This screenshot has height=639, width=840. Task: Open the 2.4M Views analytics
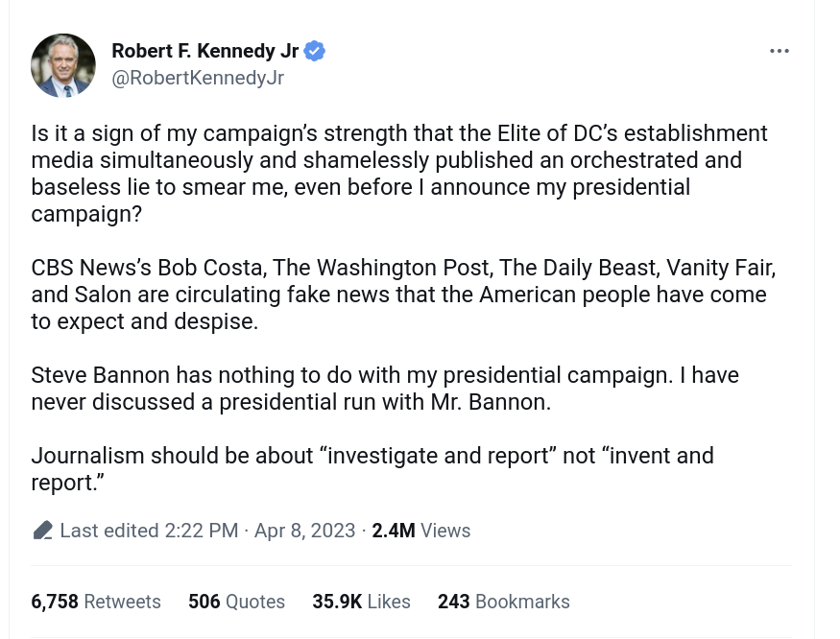pos(421,531)
